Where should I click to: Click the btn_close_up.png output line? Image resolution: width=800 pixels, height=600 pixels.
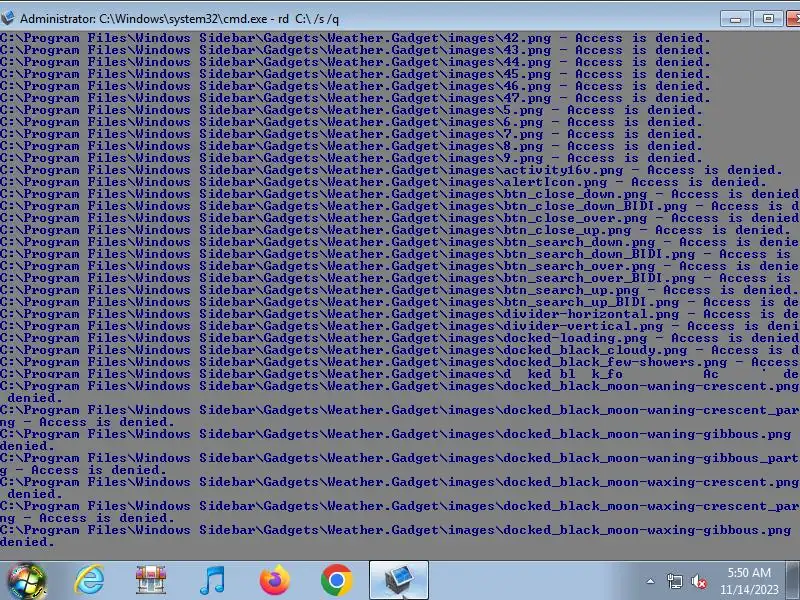click(395, 230)
